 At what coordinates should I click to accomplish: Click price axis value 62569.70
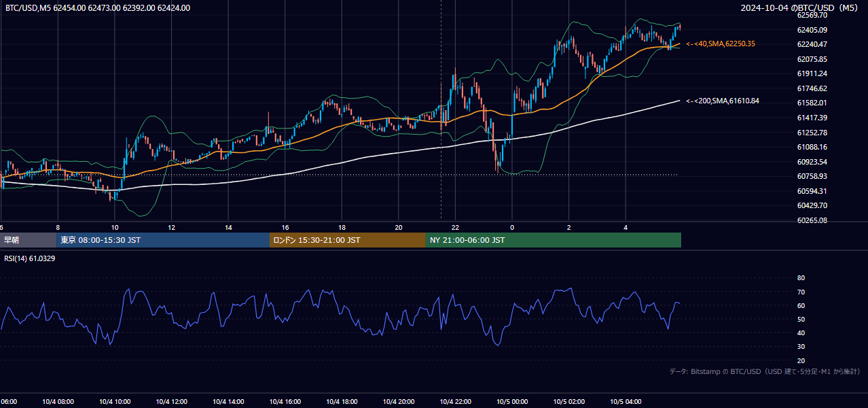coord(812,15)
